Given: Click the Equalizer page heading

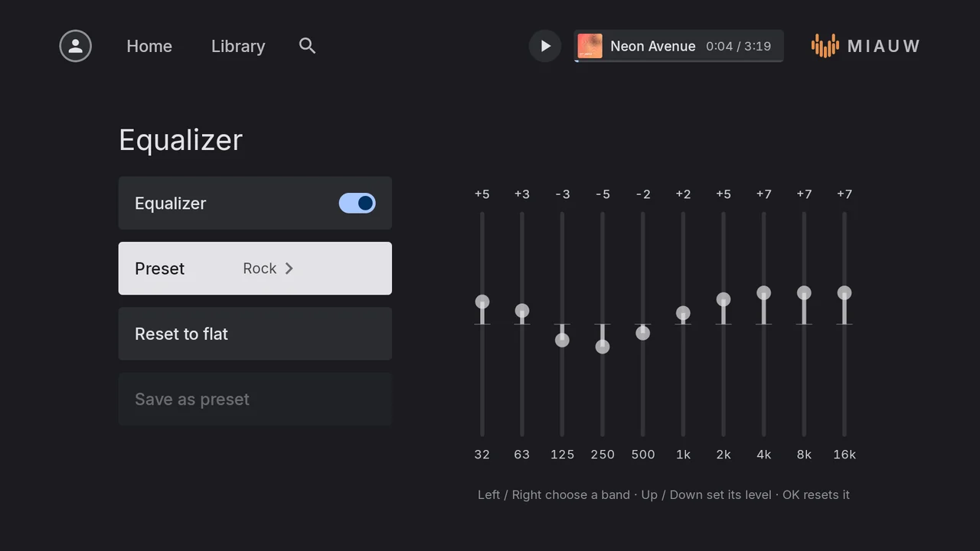Looking at the screenshot, I should 181,140.
